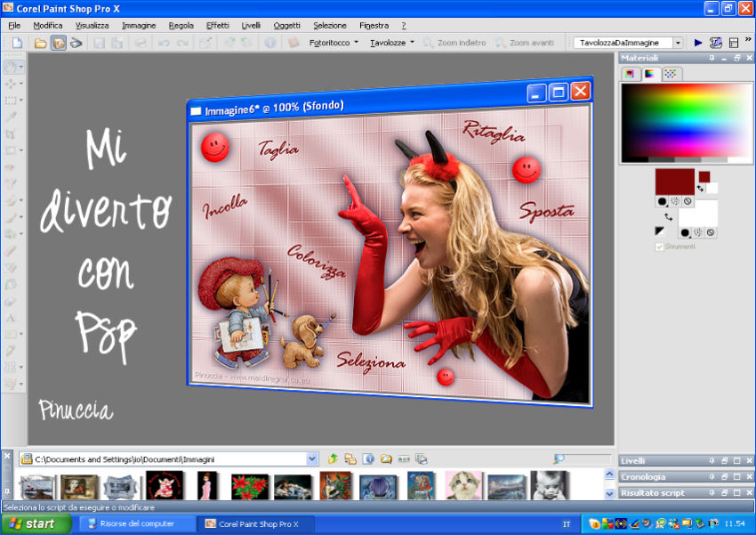Open the script output palette icon
Screen dimensions: 756x535
click(x=734, y=43)
